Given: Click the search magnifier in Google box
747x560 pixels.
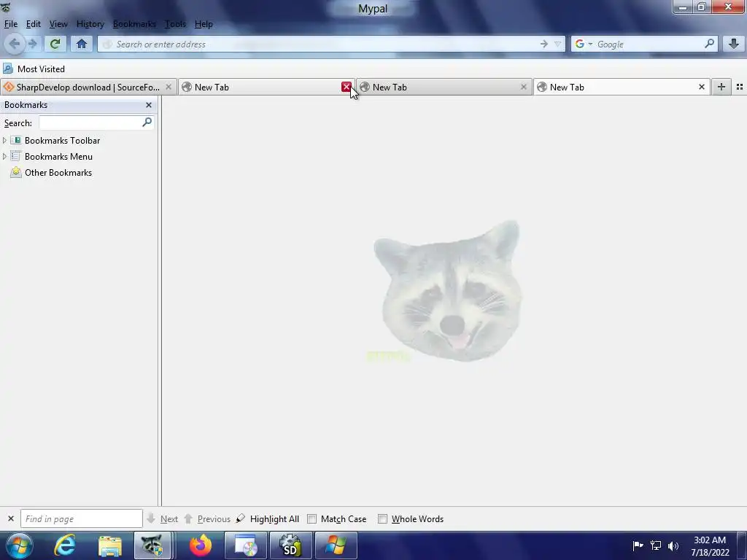Looking at the screenshot, I should tap(709, 44).
